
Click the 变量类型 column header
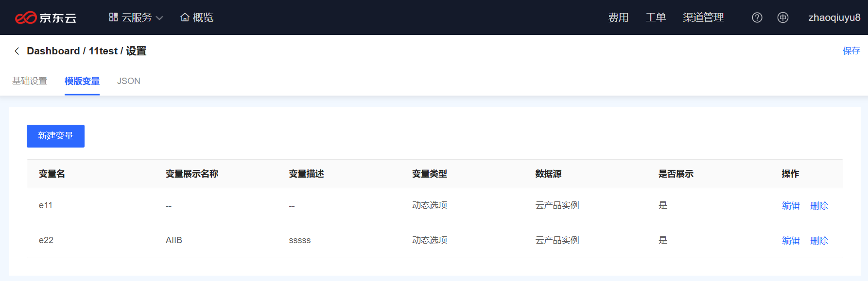click(x=430, y=174)
